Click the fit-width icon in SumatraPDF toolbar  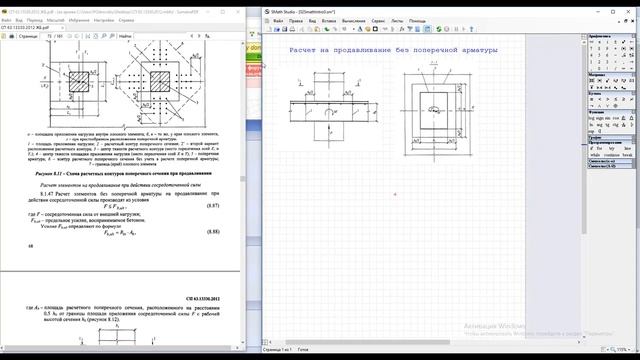[x=87, y=36]
